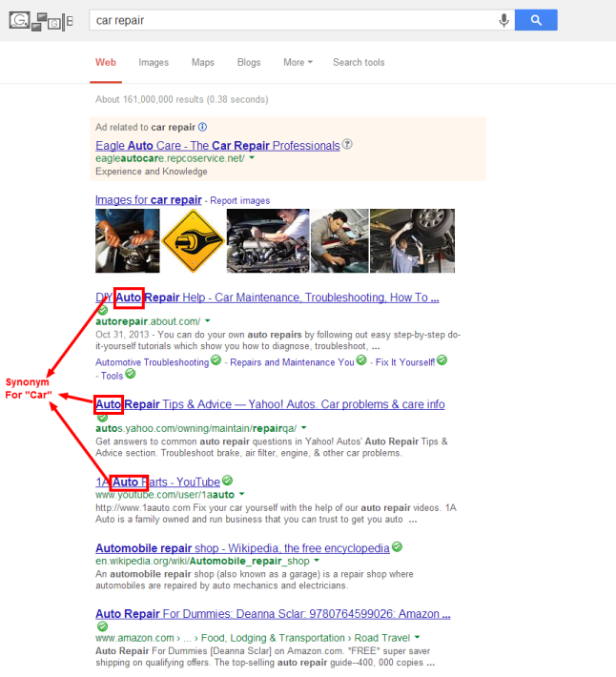Switch to the Maps tab
The image size is (616, 677).
(203, 63)
